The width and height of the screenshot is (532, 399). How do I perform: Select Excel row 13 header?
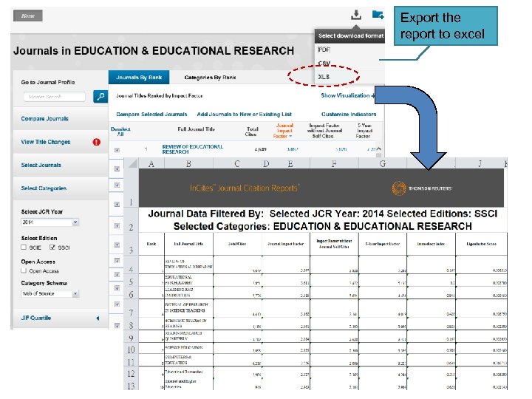pos(131,386)
